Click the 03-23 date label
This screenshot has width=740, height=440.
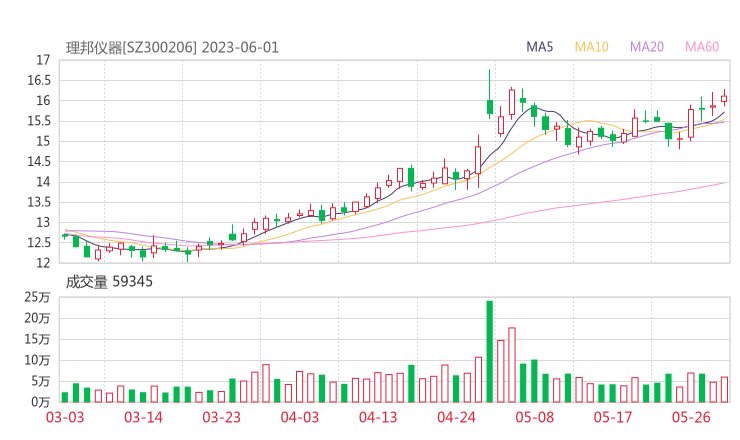(x=222, y=417)
